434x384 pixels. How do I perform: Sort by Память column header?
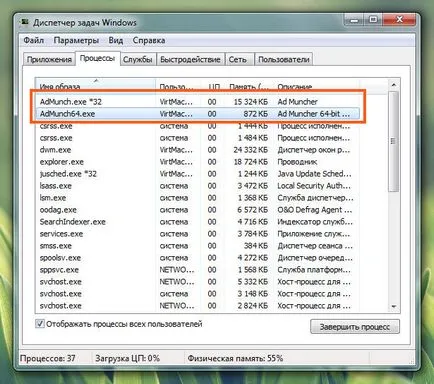coord(249,86)
